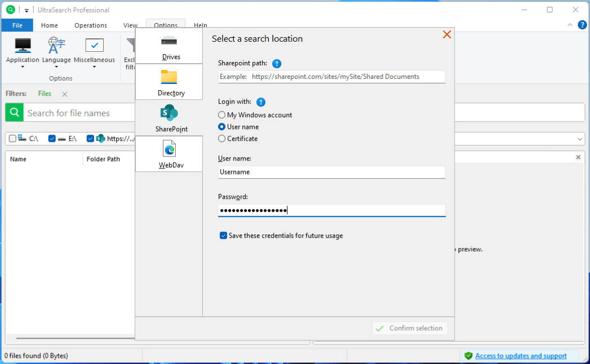The height and width of the screenshot is (364, 590).
Task: Switch to the Help tab
Action: coord(201,25)
